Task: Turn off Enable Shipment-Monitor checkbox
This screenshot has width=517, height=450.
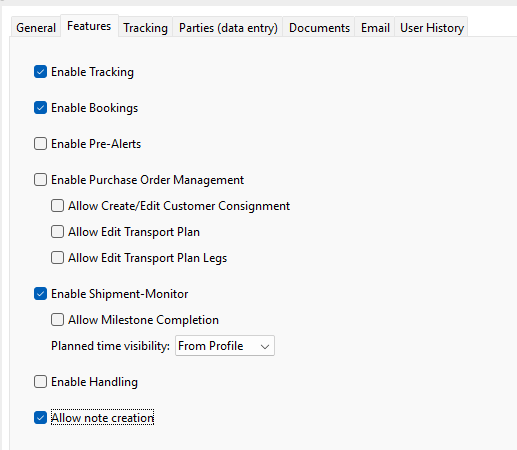Action: pyautogui.click(x=40, y=294)
